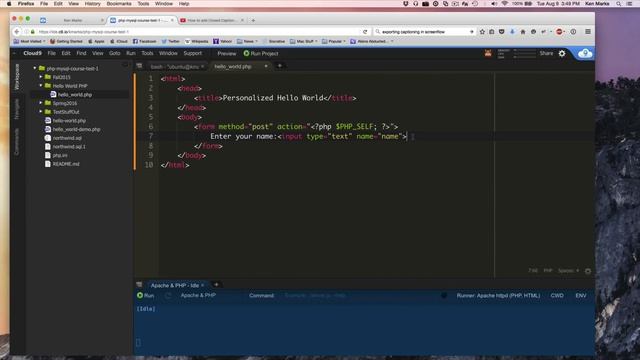Click the runner Command input field
Image resolution: width=640 pixels, height=360 pixels.
361,295
